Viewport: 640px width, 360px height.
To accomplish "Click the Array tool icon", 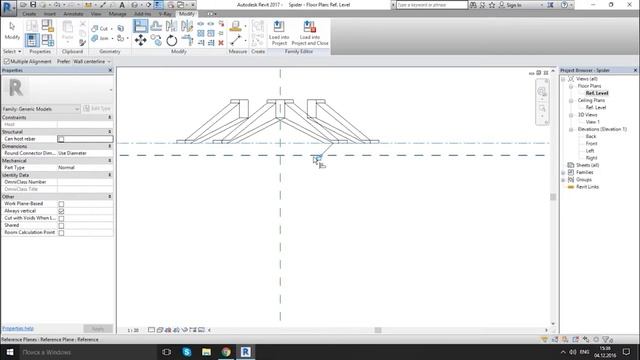I will 201,33.
